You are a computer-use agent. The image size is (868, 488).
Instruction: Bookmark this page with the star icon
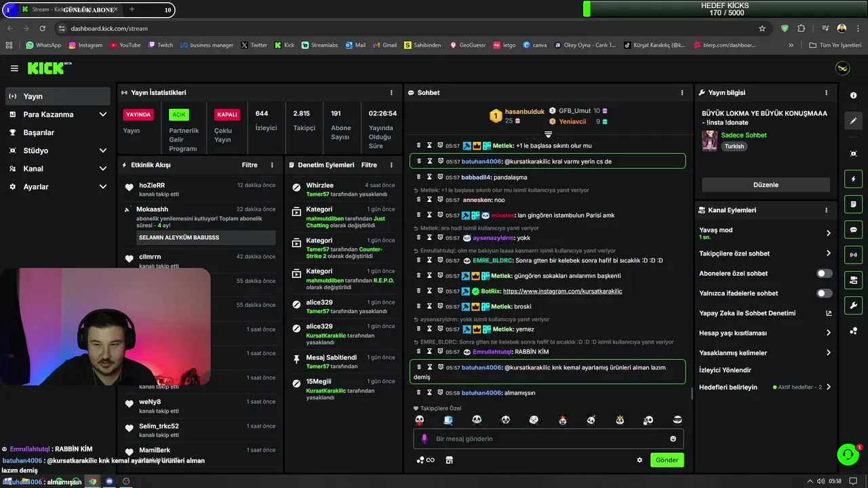click(762, 28)
